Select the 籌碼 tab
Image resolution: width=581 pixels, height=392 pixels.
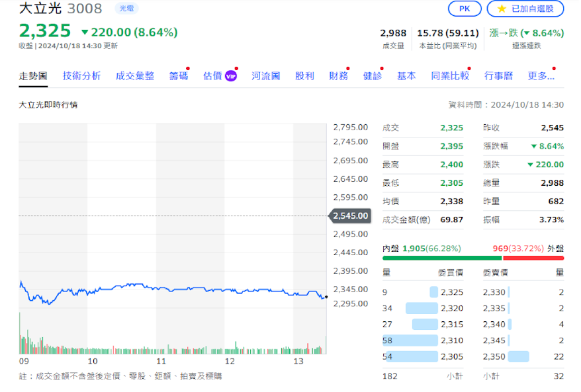179,76
